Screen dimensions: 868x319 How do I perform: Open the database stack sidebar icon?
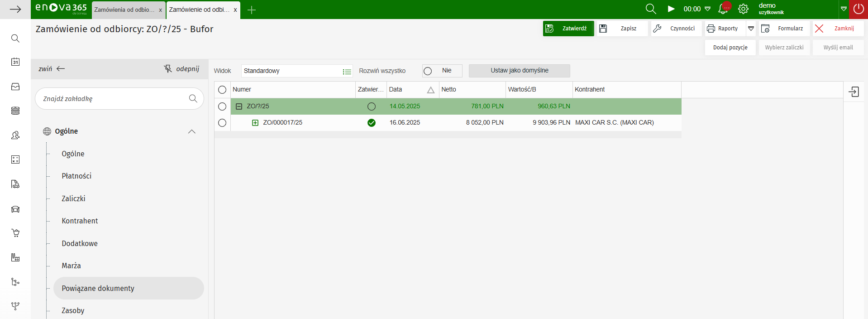click(x=15, y=111)
